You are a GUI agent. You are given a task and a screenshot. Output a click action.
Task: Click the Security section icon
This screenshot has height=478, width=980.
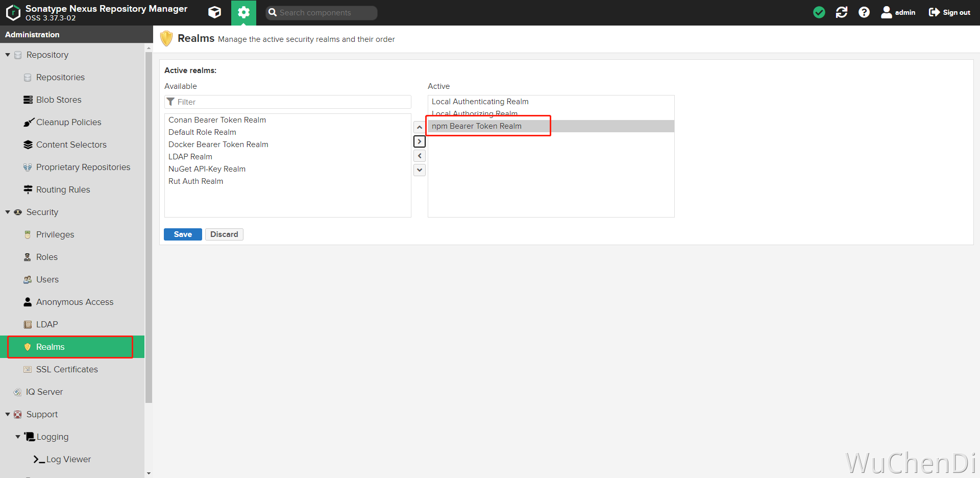(18, 212)
